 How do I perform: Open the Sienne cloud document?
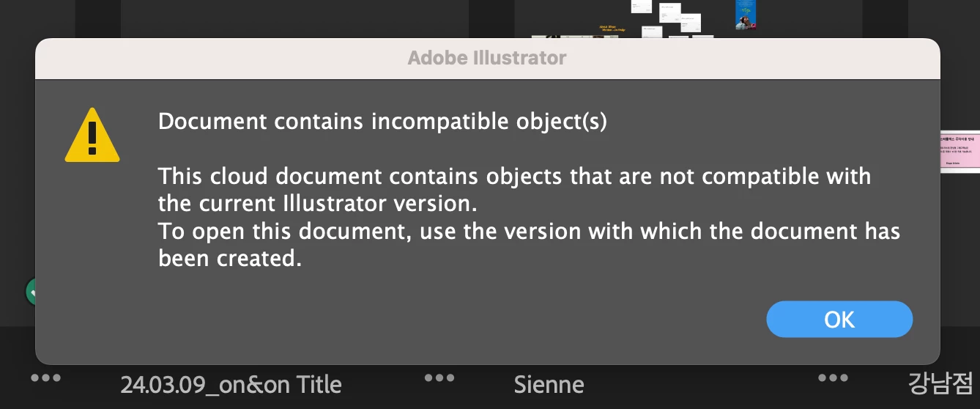549,385
